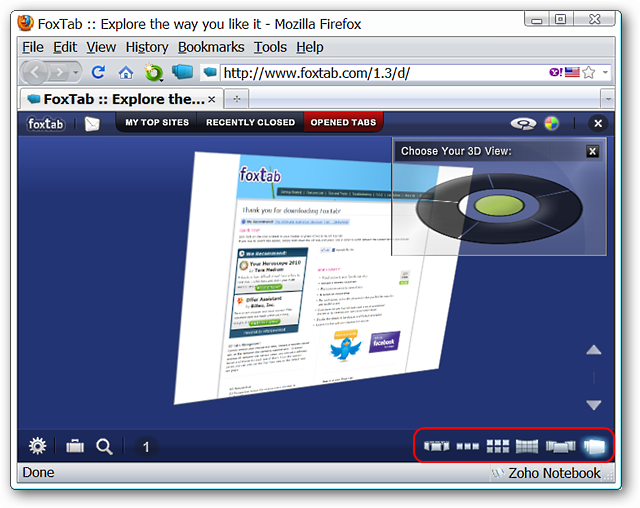Open the File menu
The height and width of the screenshot is (508, 640).
tap(33, 47)
